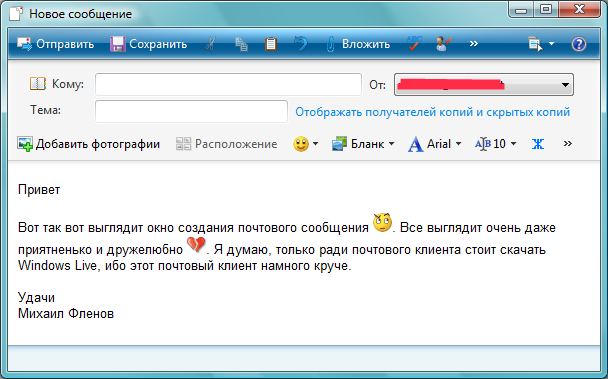Click the check names icon
This screenshot has height=379, width=608.
pos(443,44)
